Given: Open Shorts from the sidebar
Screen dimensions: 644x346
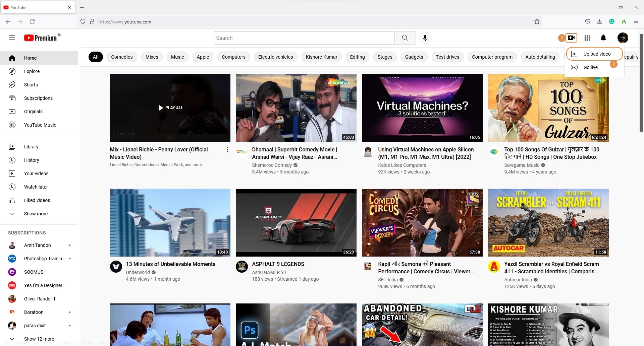Looking at the screenshot, I should coord(39,85).
